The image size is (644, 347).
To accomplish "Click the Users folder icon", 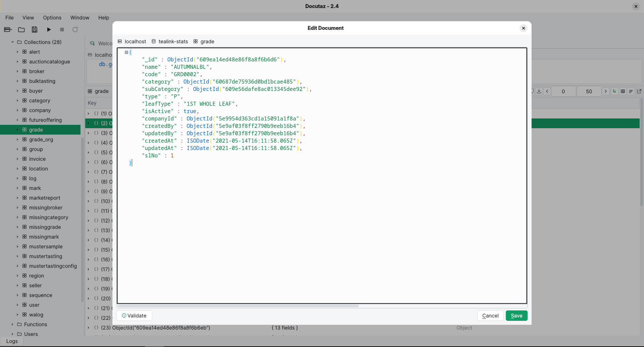I will (x=19, y=334).
